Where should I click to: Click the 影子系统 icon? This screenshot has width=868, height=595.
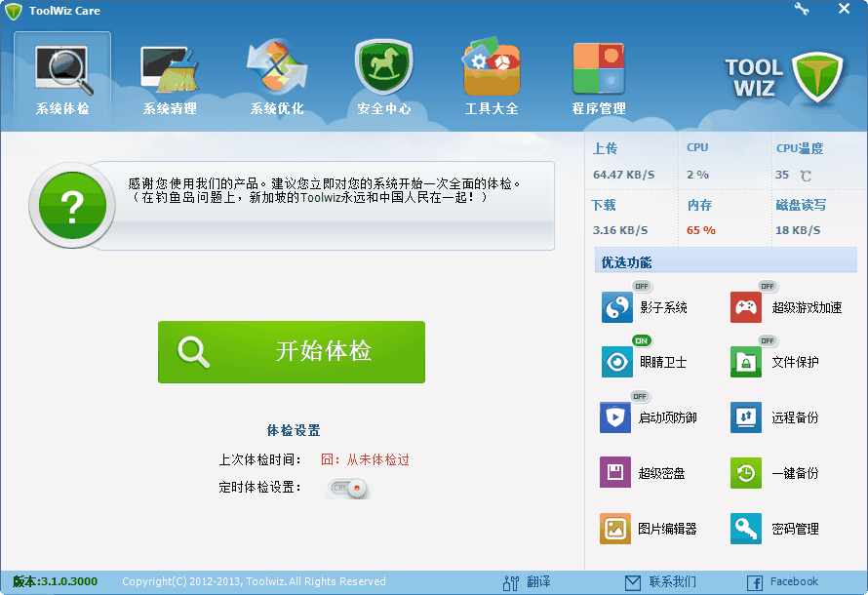coord(616,307)
